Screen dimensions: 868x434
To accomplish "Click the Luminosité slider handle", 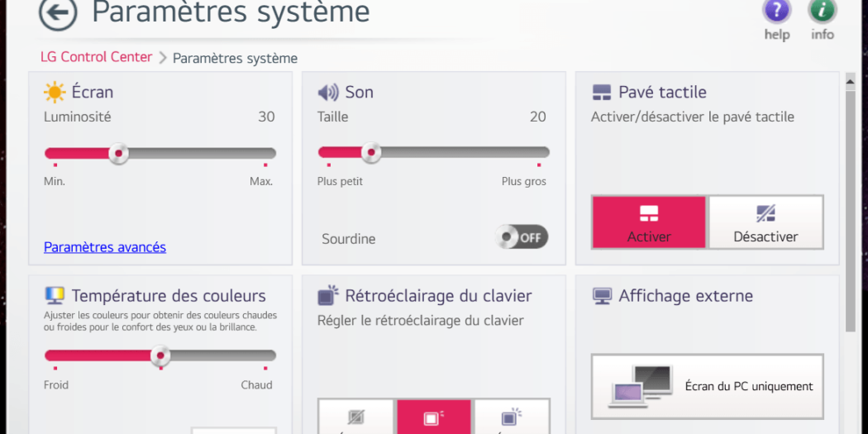I will pos(119,153).
